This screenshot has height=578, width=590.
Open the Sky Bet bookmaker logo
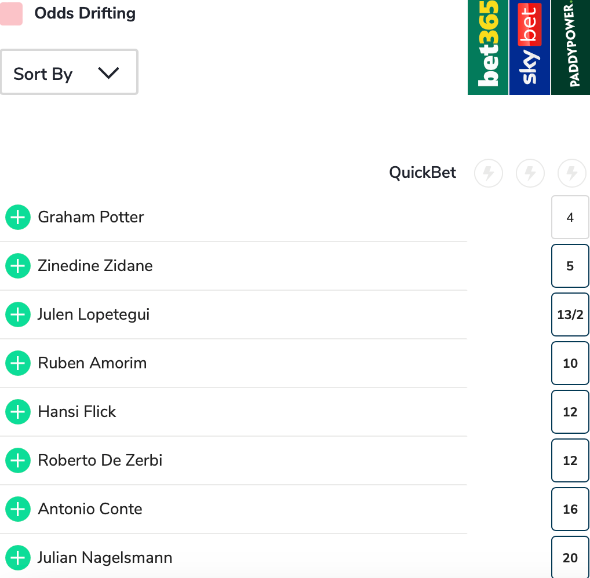click(529, 47)
